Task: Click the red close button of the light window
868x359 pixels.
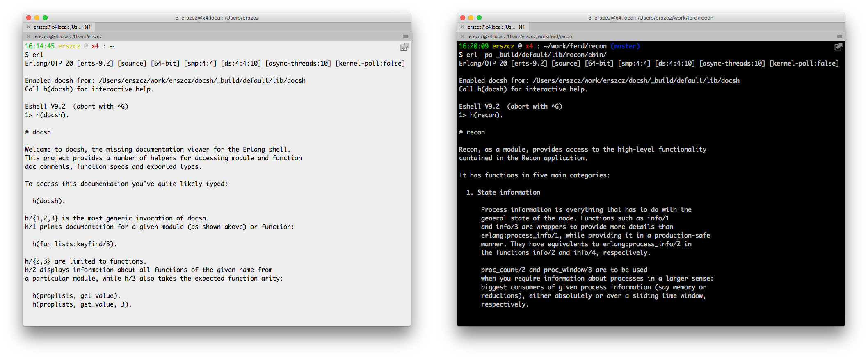Action: (29, 18)
